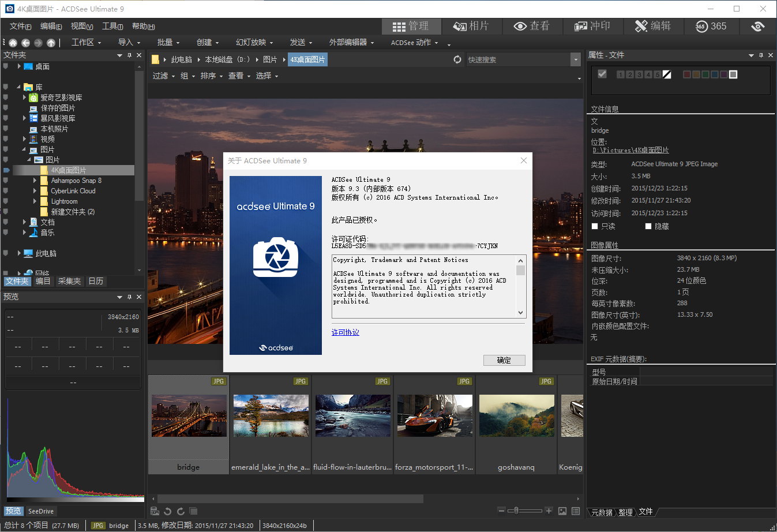
Task: Open the Import (导入) dropdown
Action: pos(129,42)
